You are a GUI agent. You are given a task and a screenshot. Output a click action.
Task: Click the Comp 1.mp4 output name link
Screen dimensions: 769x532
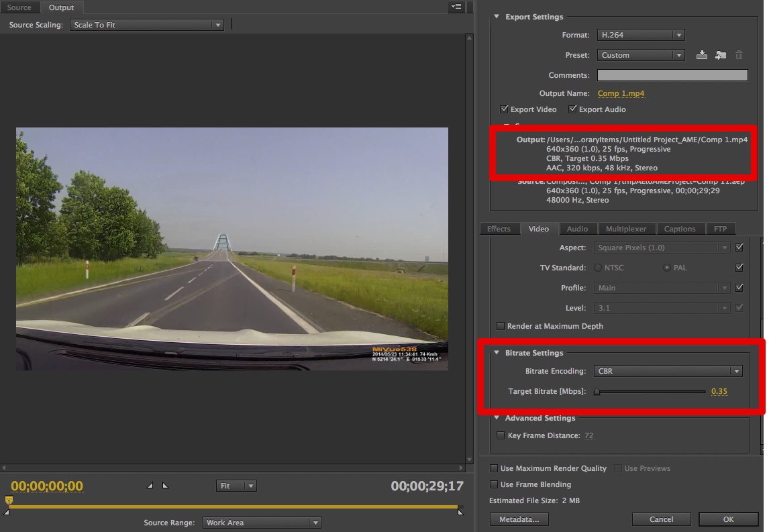coord(621,93)
